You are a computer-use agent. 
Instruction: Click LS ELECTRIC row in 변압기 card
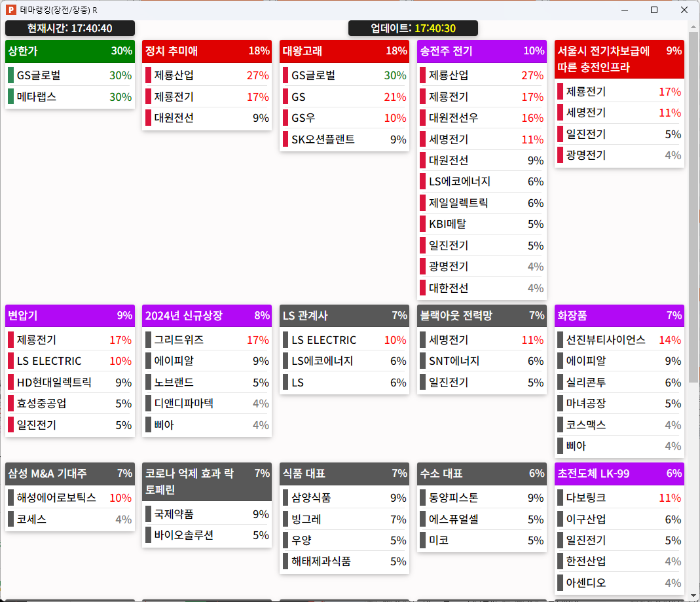pyautogui.click(x=70, y=362)
